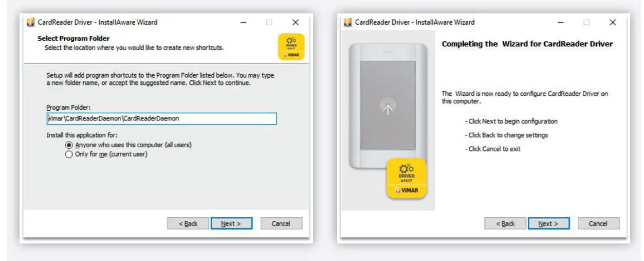Image resolution: width=644 pixels, height=261 pixels.
Task: Click '- Click Cancel to exit' line
Action: pos(492,149)
